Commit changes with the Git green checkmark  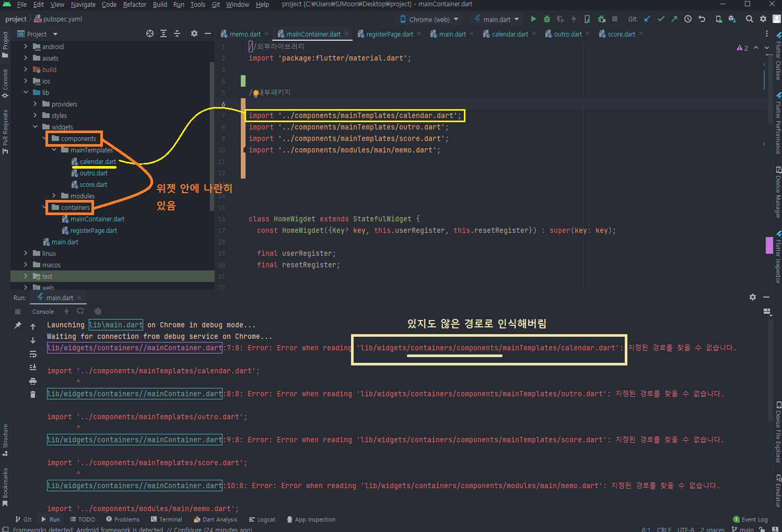click(661, 19)
